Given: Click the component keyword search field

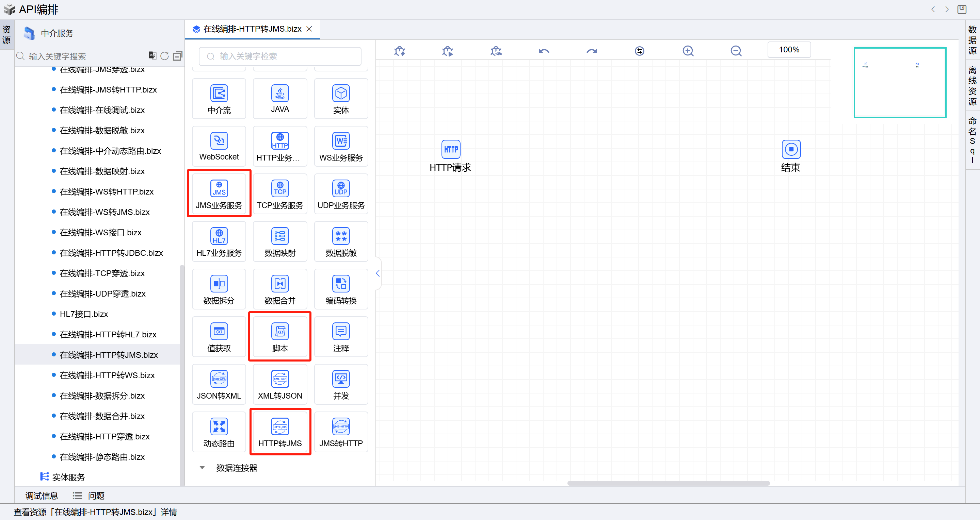Looking at the screenshot, I should (x=279, y=56).
